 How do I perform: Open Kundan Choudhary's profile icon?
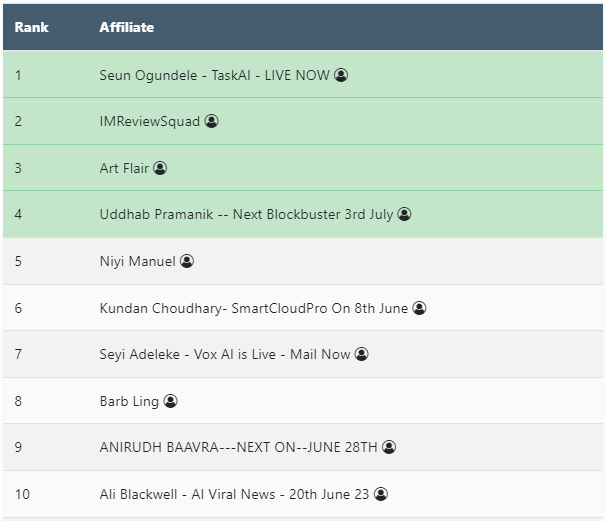click(419, 308)
